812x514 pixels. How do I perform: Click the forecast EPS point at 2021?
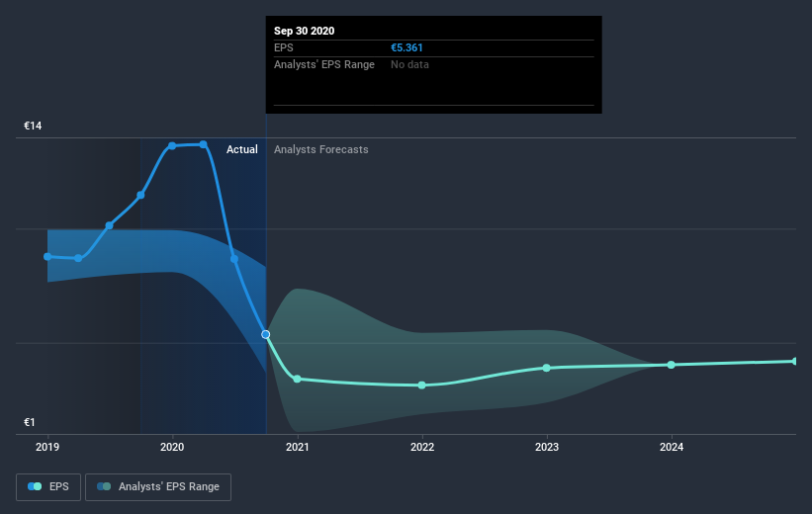pyautogui.click(x=298, y=379)
